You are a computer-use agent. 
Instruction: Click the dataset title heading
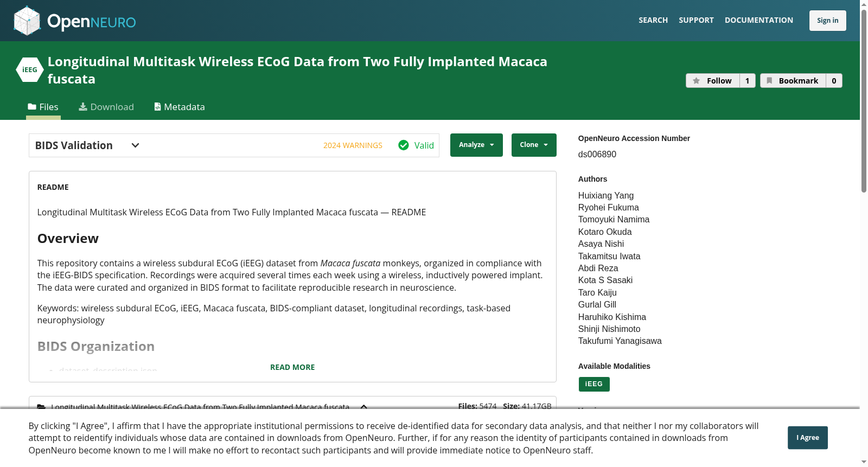(x=297, y=70)
